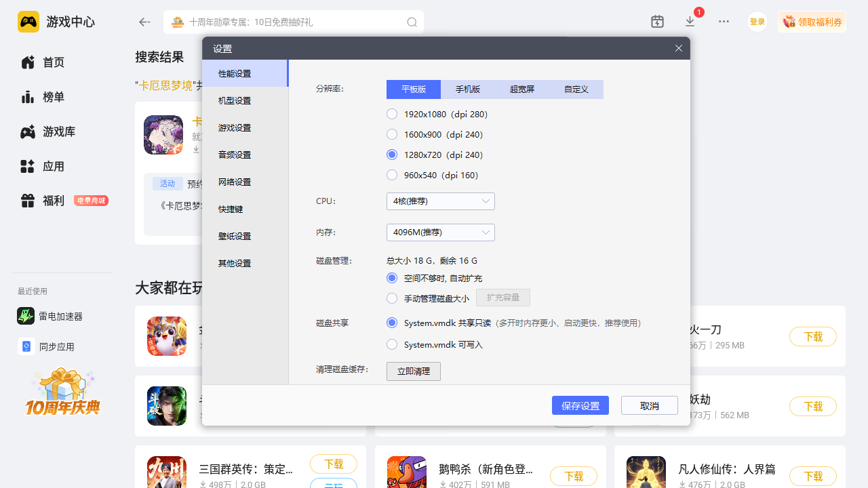Open the calendar check-in icon
Screen dimensions: 868x488
coord(657,22)
